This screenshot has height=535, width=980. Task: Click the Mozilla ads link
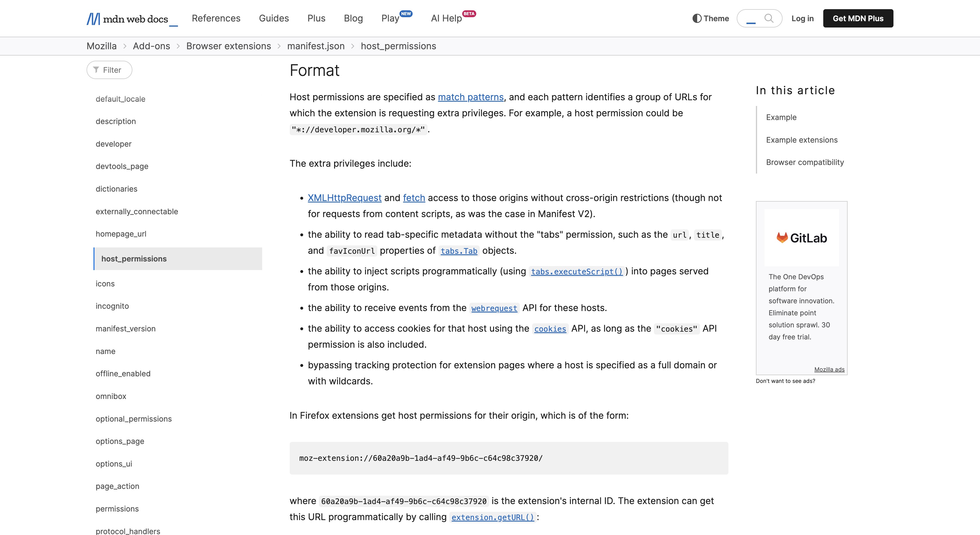(829, 369)
